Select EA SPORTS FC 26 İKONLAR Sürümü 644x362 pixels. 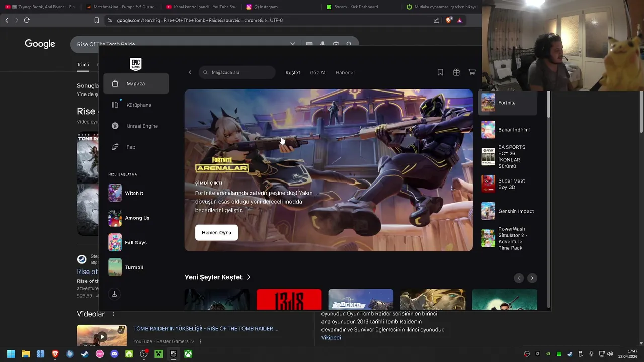coord(508,157)
